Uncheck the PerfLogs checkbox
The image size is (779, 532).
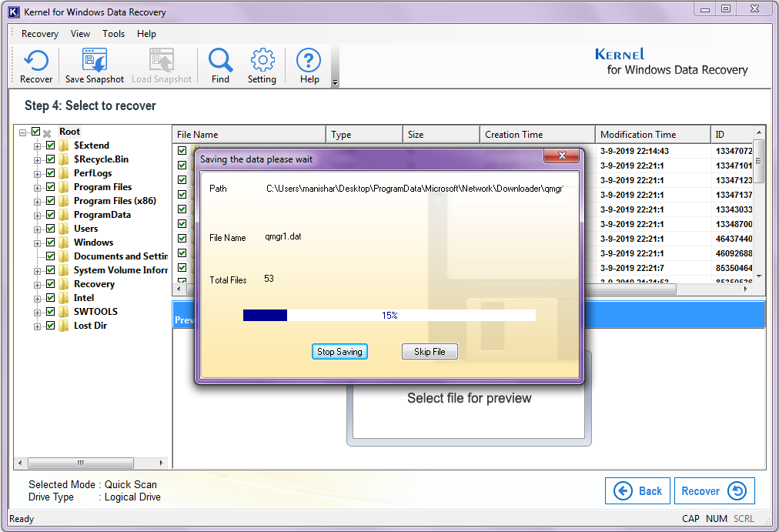click(x=50, y=173)
